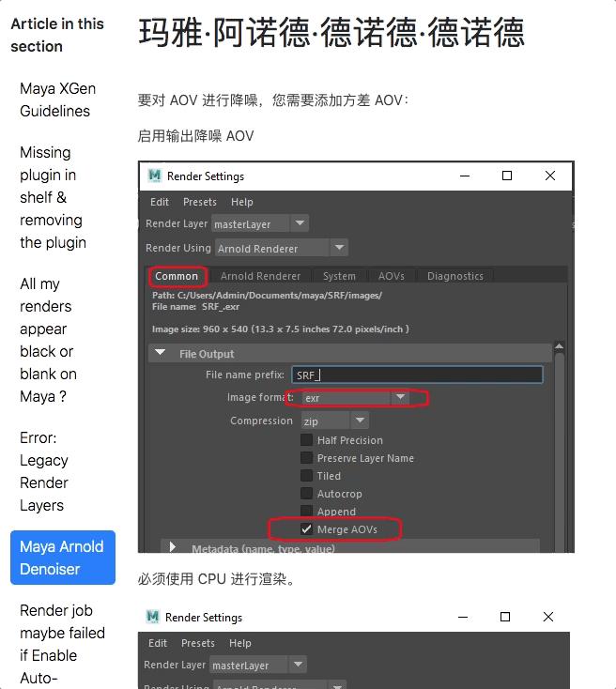
Task: Open the Presets menu in Render Settings
Action: [x=200, y=202]
